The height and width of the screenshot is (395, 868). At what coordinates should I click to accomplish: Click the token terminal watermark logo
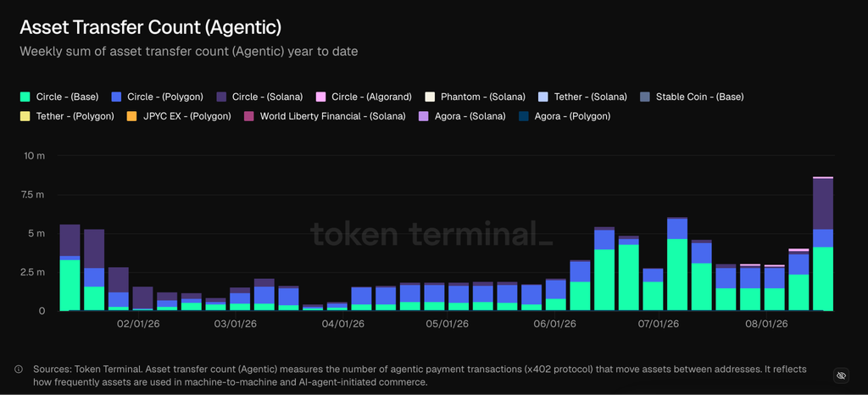tap(431, 233)
